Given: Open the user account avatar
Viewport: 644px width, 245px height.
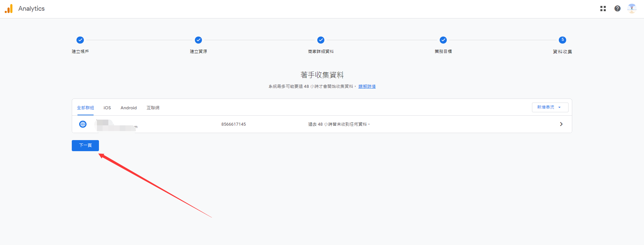Looking at the screenshot, I should pos(632,9).
